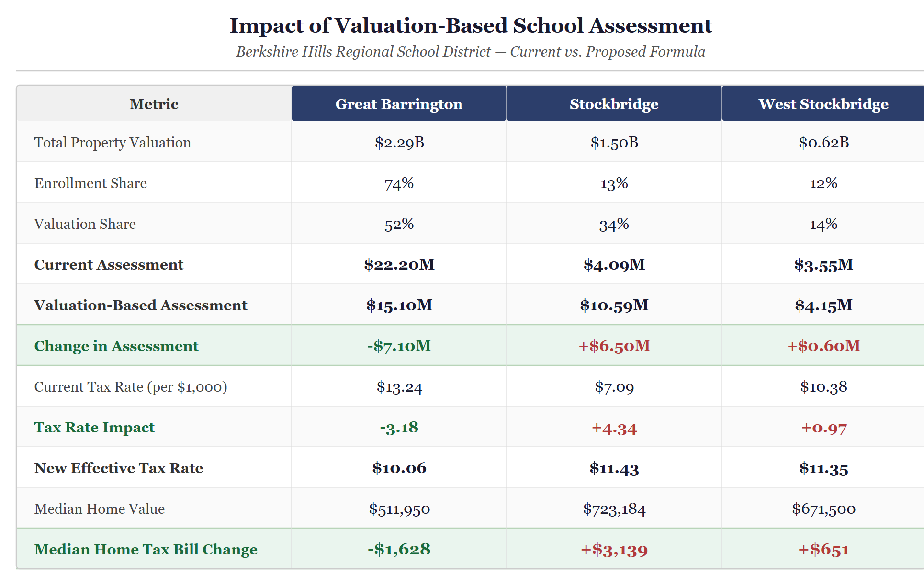The height and width of the screenshot is (577, 924).
Task: Click West Stockbridge's $11.35 new tax rate
Action: click(823, 468)
